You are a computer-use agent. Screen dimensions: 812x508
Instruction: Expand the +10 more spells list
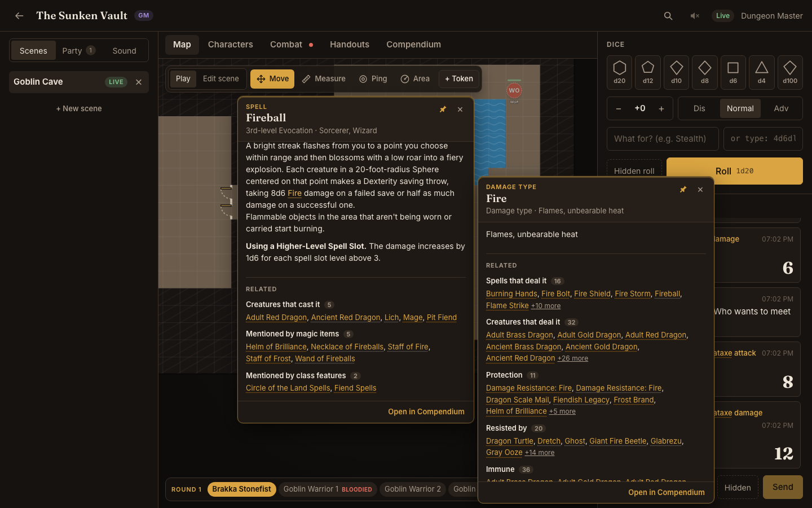546,306
